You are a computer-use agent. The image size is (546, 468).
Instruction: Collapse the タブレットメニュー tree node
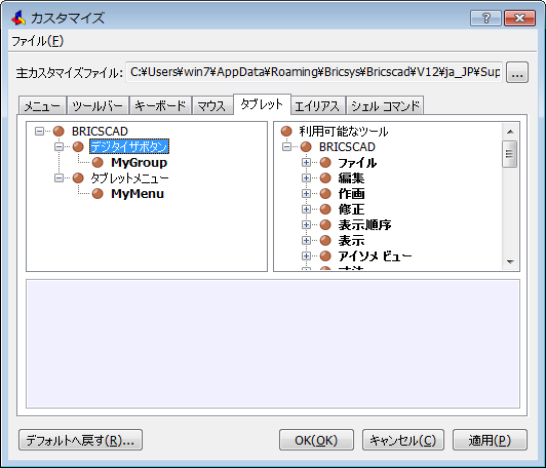tap(59, 178)
